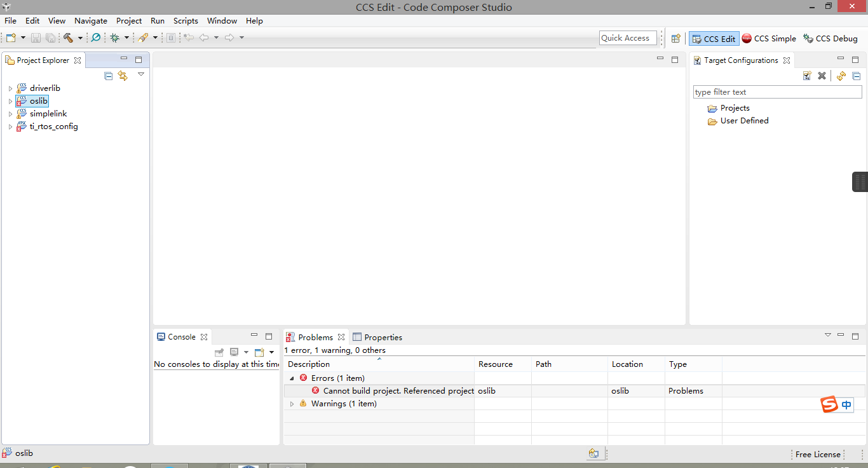The height and width of the screenshot is (468, 868).
Task: Click the type filter text field
Action: point(777,92)
